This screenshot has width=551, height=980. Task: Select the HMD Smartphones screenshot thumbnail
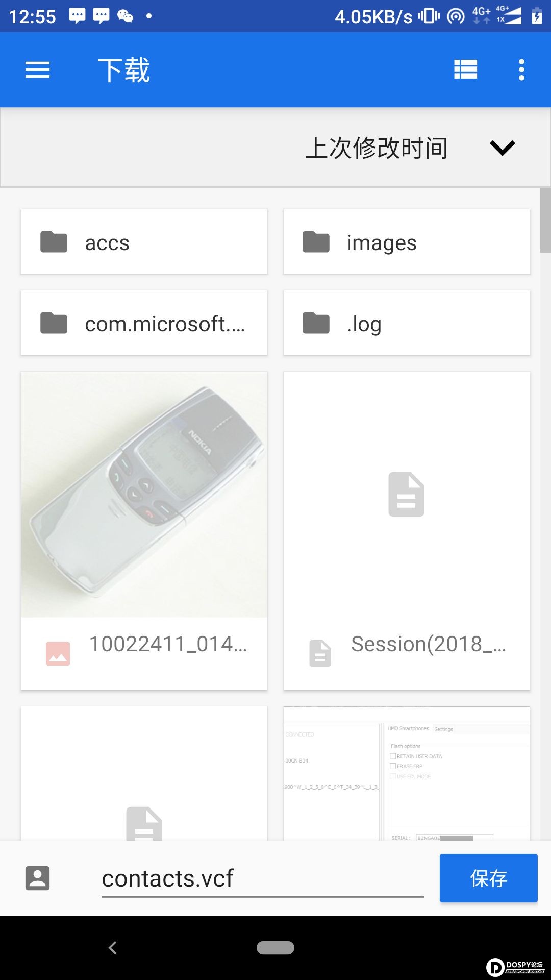click(407, 774)
